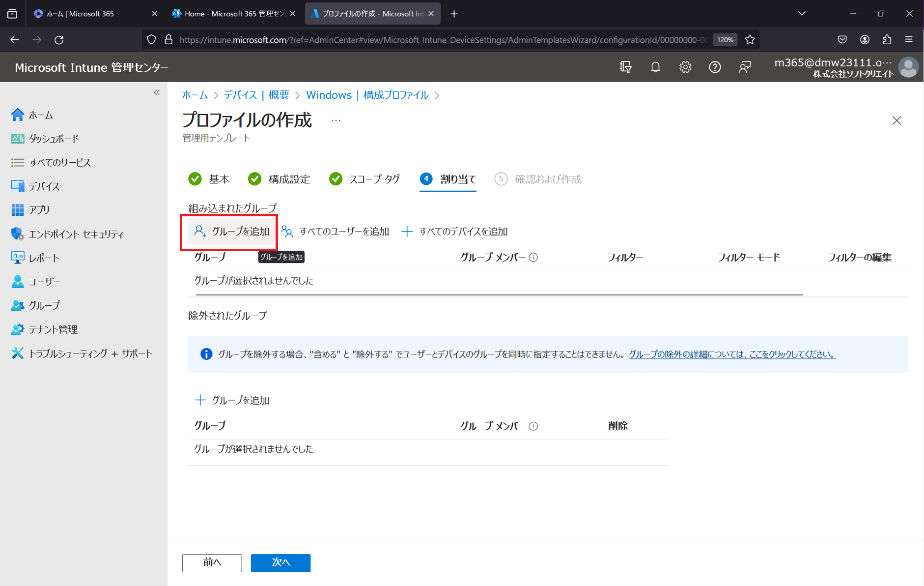Open the notifications bell icon
The image size is (924, 586).
[x=655, y=67]
